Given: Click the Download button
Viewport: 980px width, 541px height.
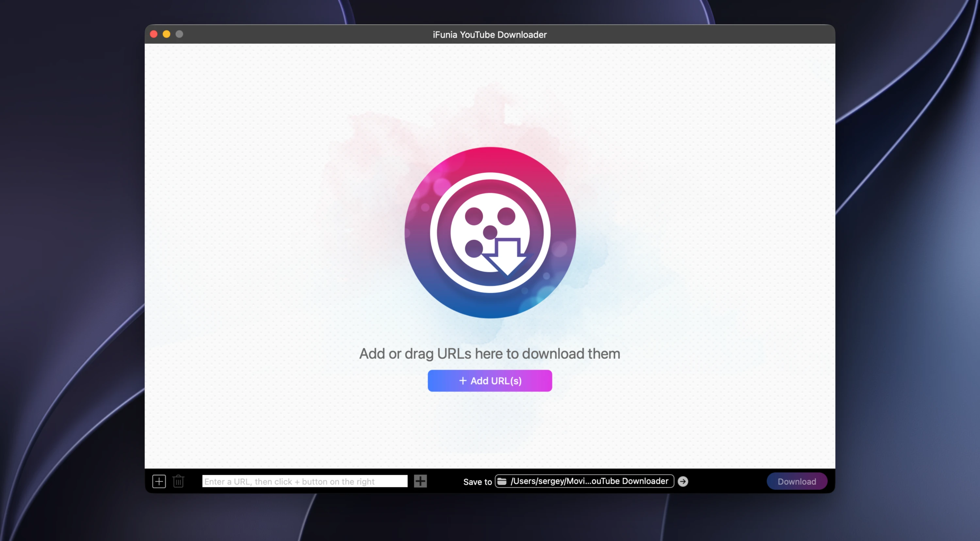Looking at the screenshot, I should tap(797, 481).
